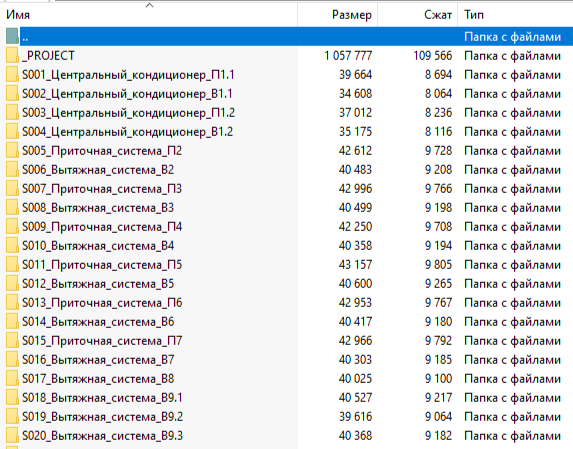Click folder icon of S020_Вытяжная_система_В9.3
Viewport: 573px width, 449px height.
pyautogui.click(x=12, y=435)
